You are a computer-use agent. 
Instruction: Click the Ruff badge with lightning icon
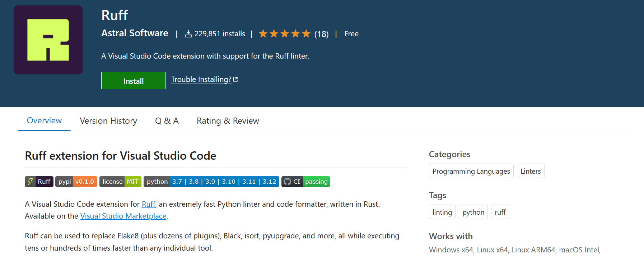coord(39,182)
